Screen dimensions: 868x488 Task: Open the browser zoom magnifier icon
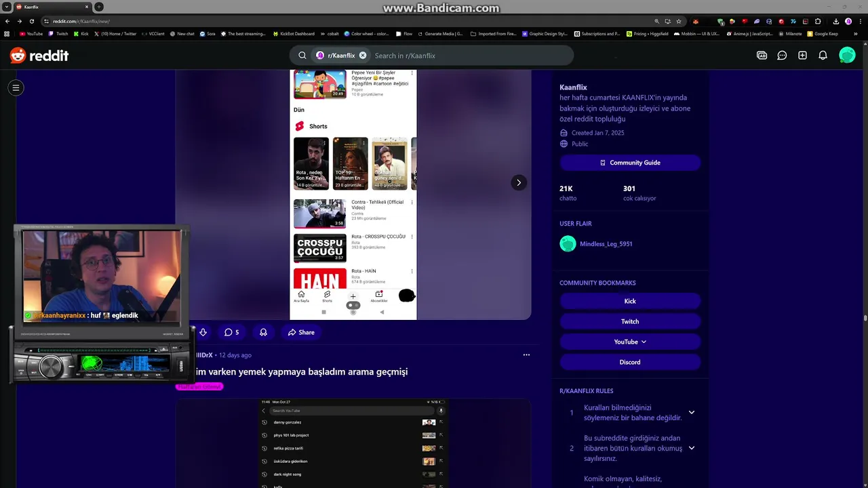point(656,21)
